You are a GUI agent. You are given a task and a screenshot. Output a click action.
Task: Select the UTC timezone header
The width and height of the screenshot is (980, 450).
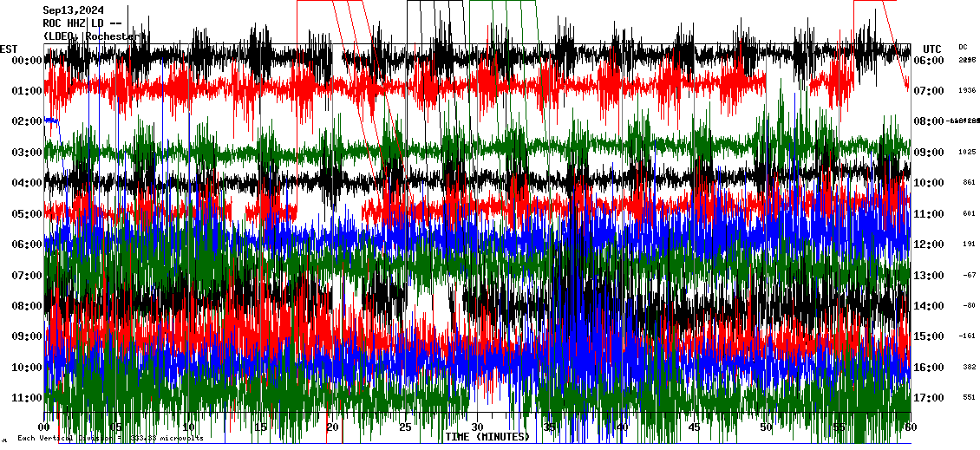click(x=931, y=49)
